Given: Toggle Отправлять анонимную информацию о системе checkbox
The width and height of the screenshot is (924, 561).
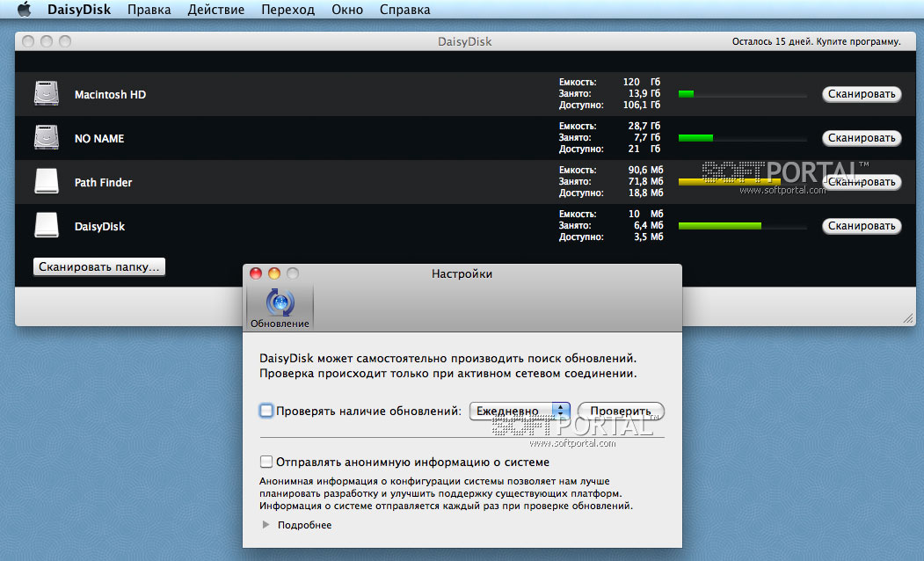Looking at the screenshot, I should click(x=266, y=462).
